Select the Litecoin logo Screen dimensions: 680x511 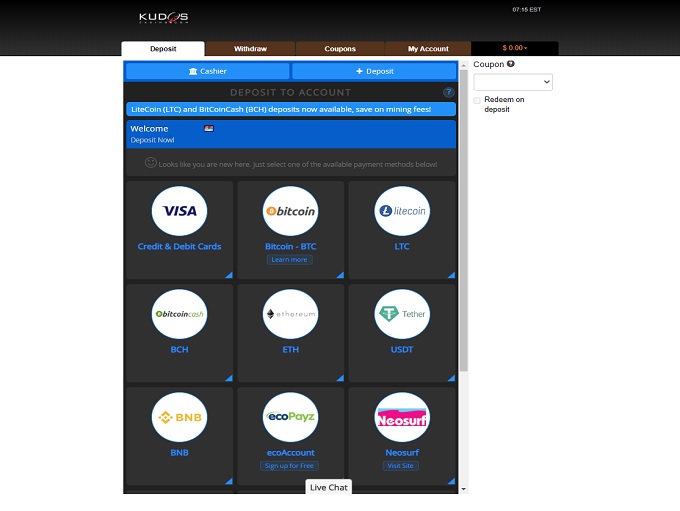402,211
